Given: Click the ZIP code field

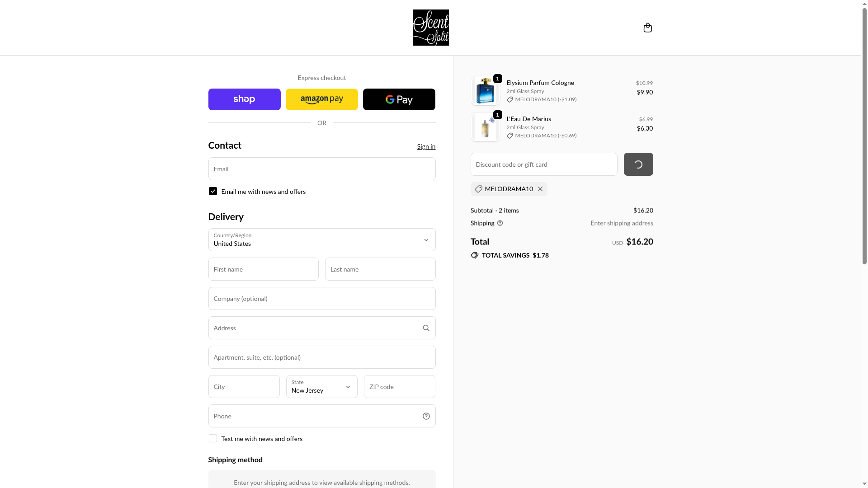Looking at the screenshot, I should (x=399, y=387).
